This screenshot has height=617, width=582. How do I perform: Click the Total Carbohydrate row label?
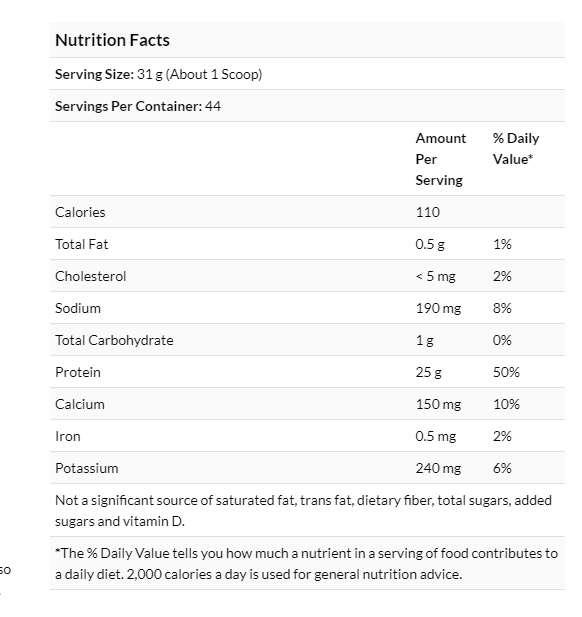114,340
